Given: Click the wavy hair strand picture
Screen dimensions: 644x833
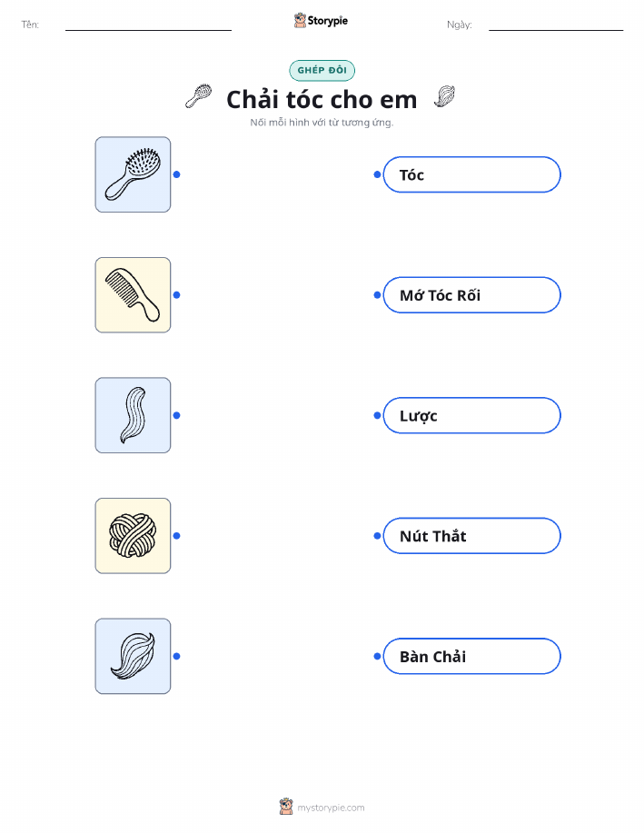Looking at the screenshot, I should tap(133, 415).
